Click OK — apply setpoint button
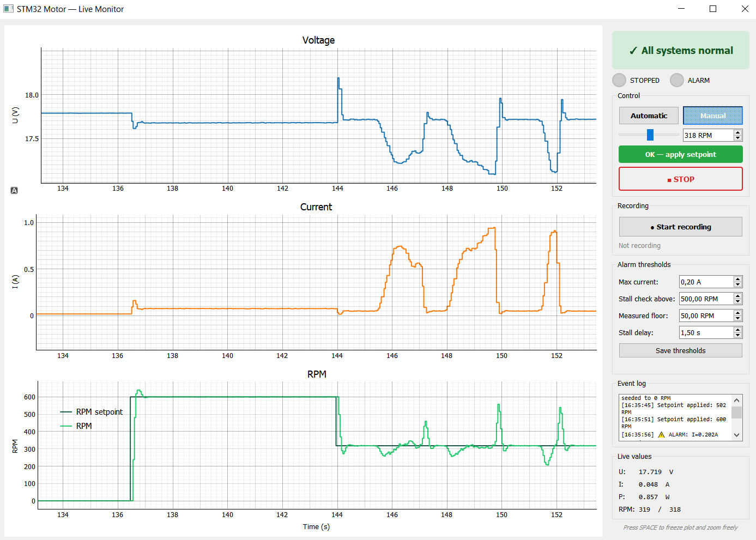This screenshot has height=540, width=756. 681,154
